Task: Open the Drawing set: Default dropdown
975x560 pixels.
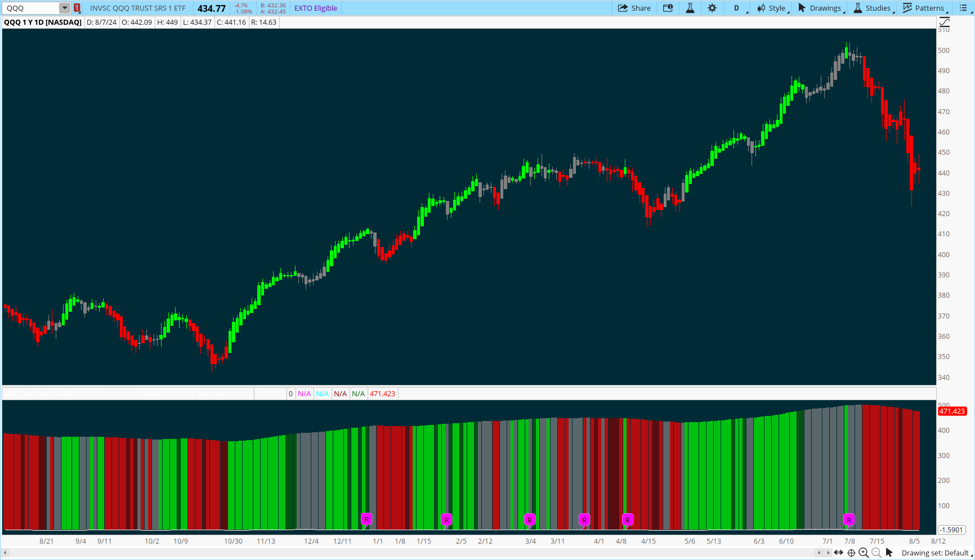Action: (937, 553)
